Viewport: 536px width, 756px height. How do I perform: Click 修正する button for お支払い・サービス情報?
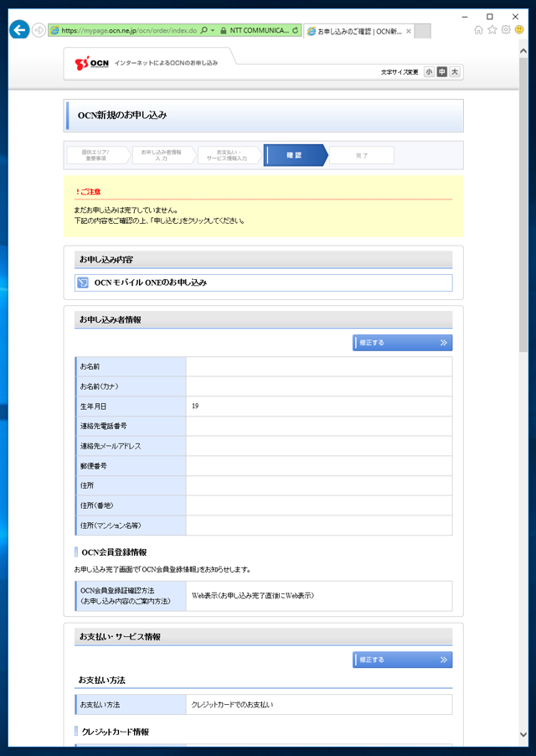pos(402,660)
